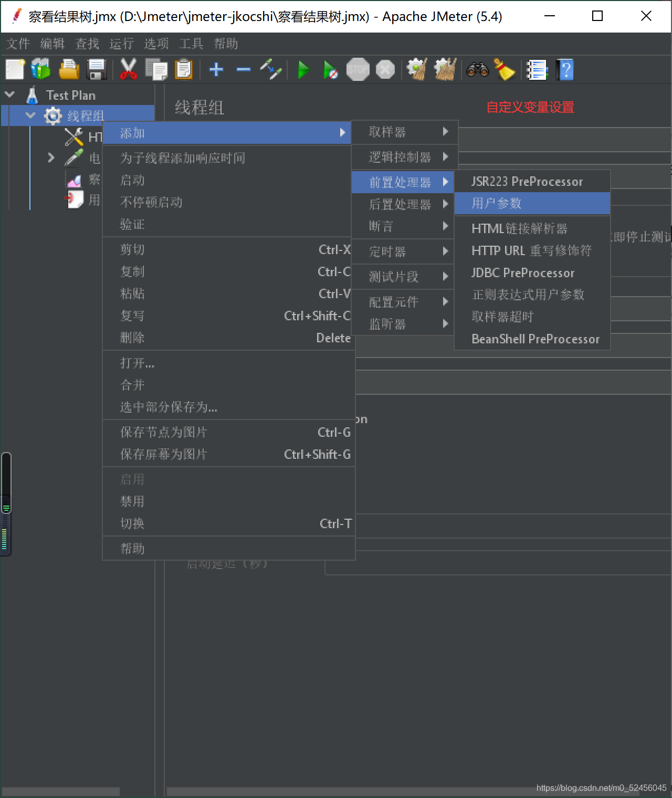
Task: Click the Search binoculars icon
Action: point(477,69)
